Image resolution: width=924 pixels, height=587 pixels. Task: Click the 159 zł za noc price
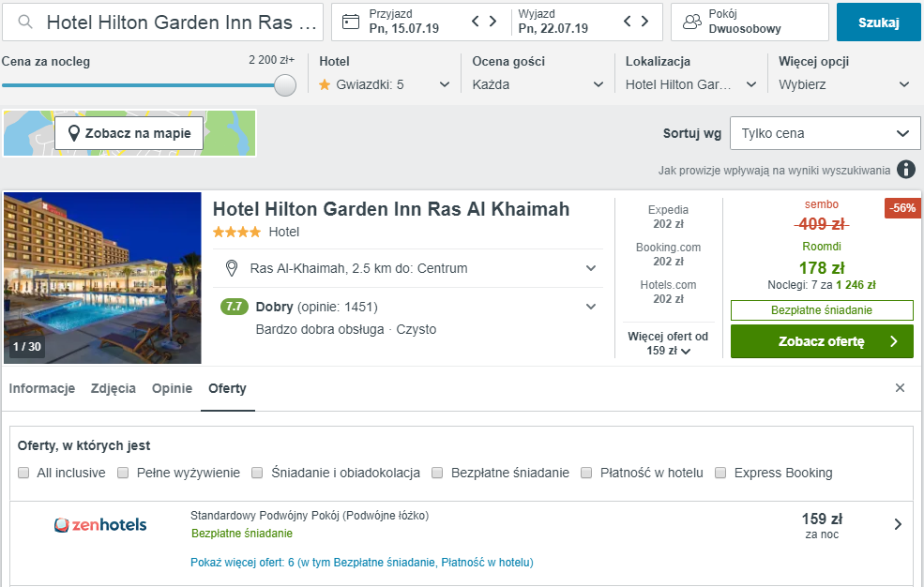coord(822,525)
